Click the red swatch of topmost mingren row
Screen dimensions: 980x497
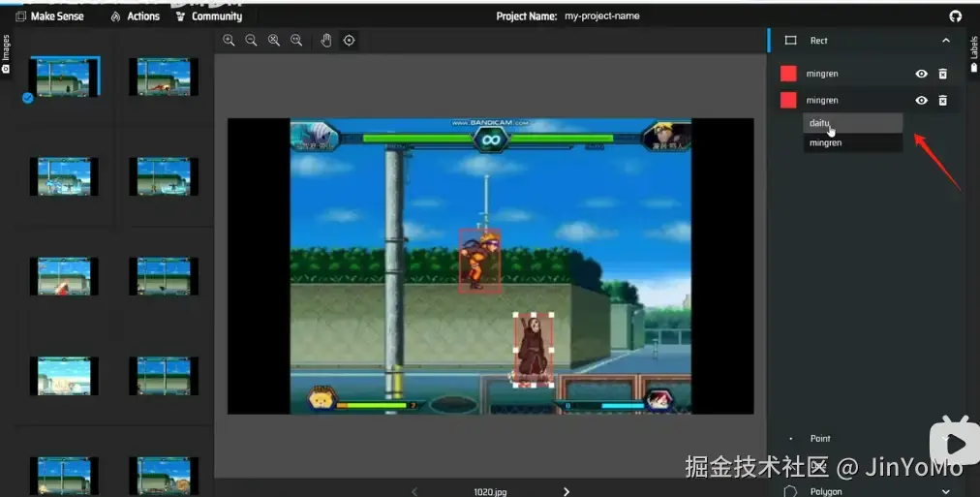point(788,74)
